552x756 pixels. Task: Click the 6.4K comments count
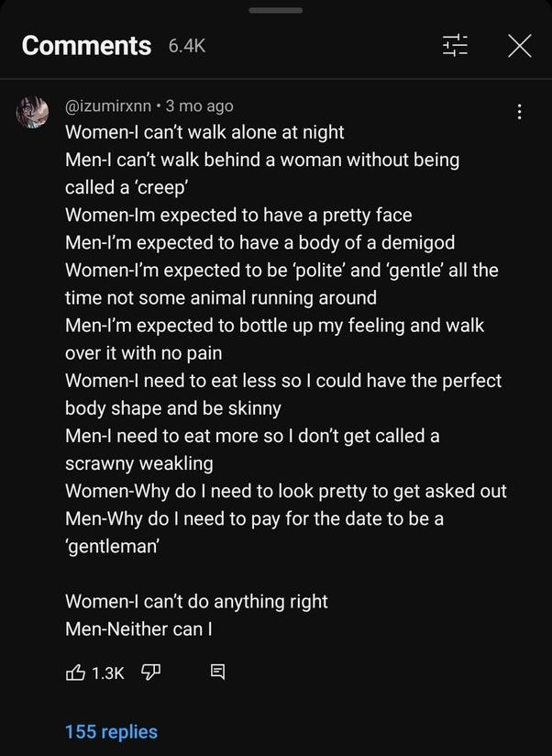(187, 46)
